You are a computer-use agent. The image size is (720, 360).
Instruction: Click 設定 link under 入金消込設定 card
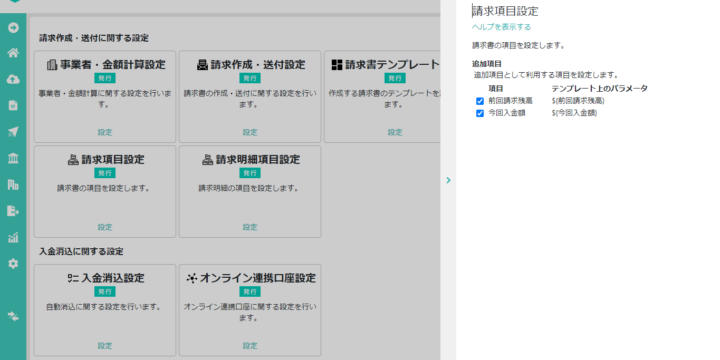pyautogui.click(x=105, y=346)
